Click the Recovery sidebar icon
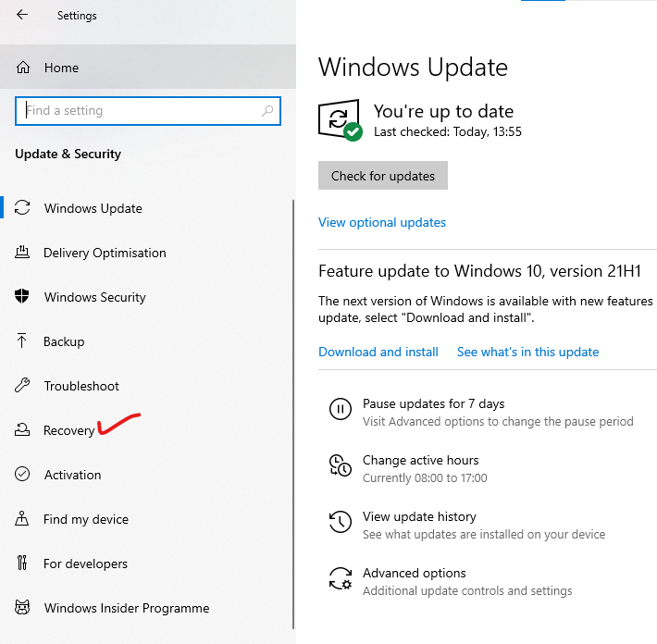The image size is (657, 644). tap(22, 429)
